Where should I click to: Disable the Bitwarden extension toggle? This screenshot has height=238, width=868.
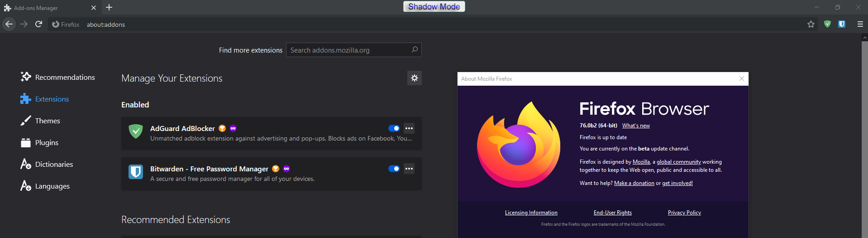coord(394,169)
